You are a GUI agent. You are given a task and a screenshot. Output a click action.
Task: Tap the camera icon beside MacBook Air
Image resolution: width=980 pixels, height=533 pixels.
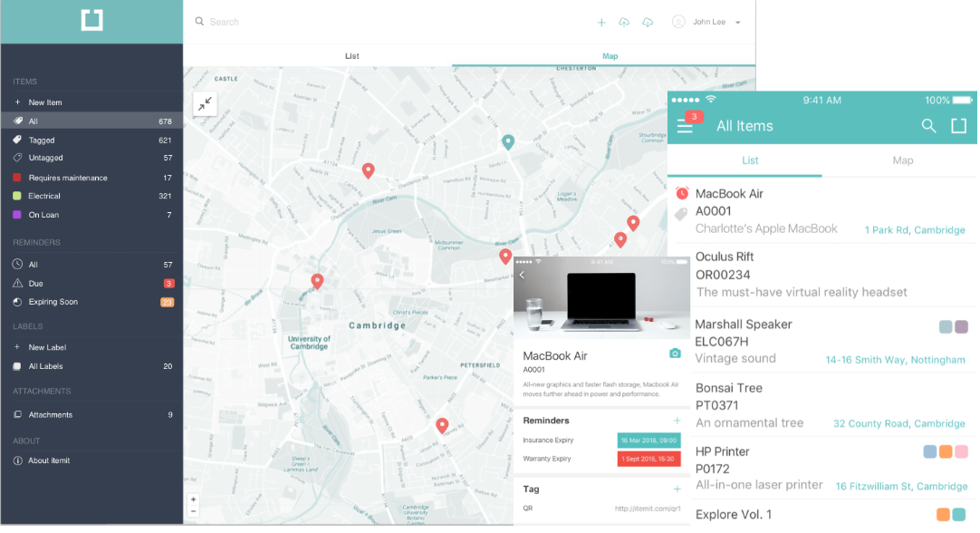[675, 354]
